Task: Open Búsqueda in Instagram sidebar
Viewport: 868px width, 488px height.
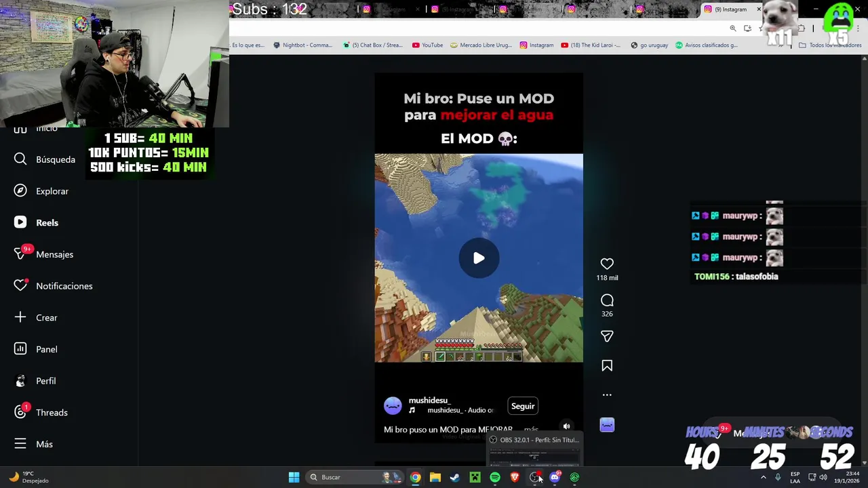Action: coord(45,159)
